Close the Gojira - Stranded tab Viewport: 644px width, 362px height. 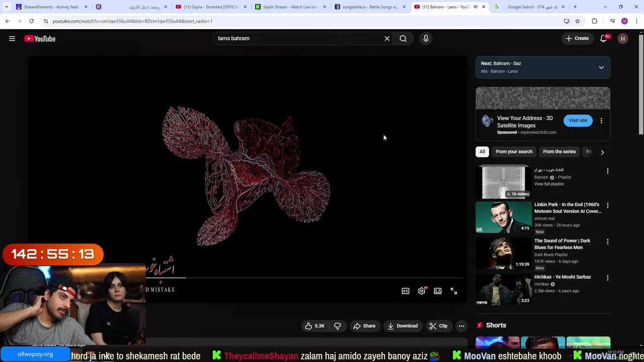click(245, 7)
